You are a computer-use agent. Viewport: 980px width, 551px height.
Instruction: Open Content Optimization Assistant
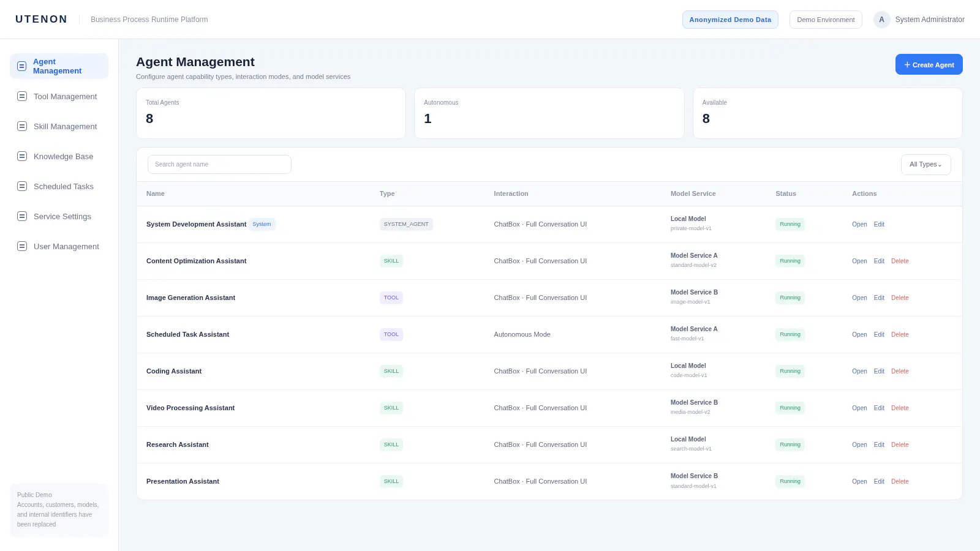tap(859, 261)
